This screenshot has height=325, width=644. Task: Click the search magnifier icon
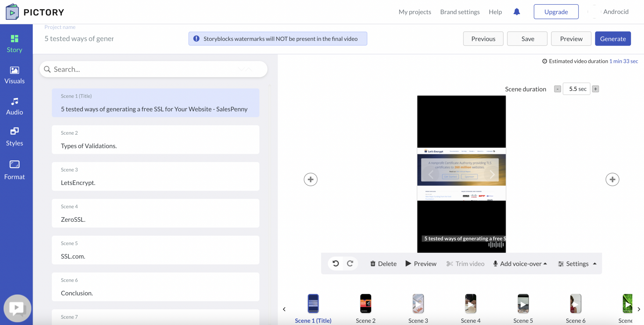47,69
